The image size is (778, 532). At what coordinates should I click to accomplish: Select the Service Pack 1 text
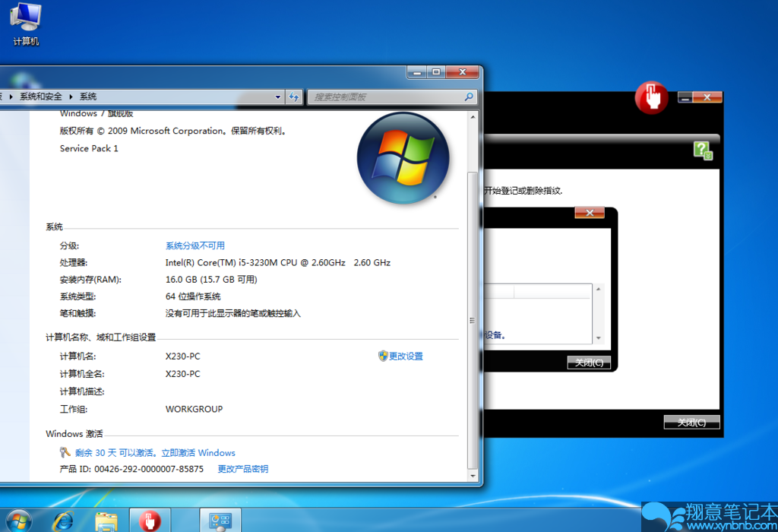[x=89, y=148]
